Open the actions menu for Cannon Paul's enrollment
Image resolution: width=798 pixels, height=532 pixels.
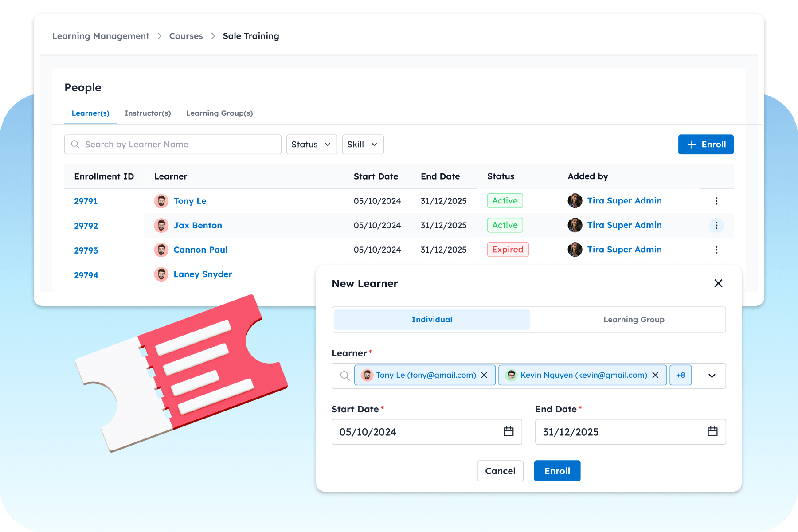[716, 250]
